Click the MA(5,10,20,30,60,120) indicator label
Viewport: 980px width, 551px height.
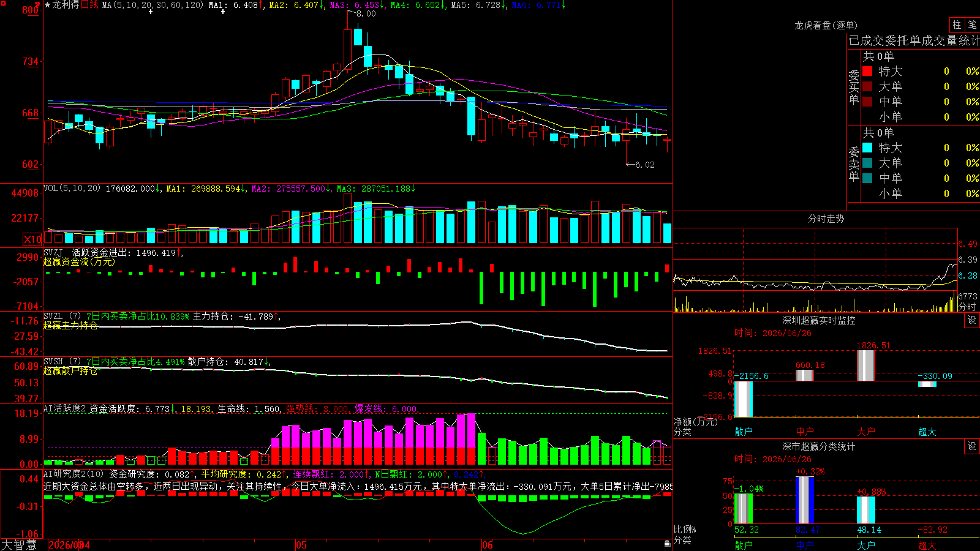[153, 5]
